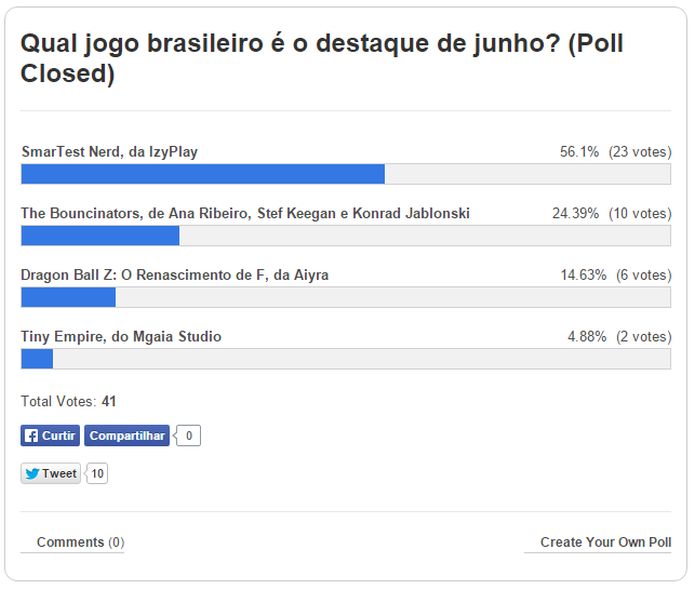
Task: Click the Facebook Curtir like button
Action: click(50, 436)
